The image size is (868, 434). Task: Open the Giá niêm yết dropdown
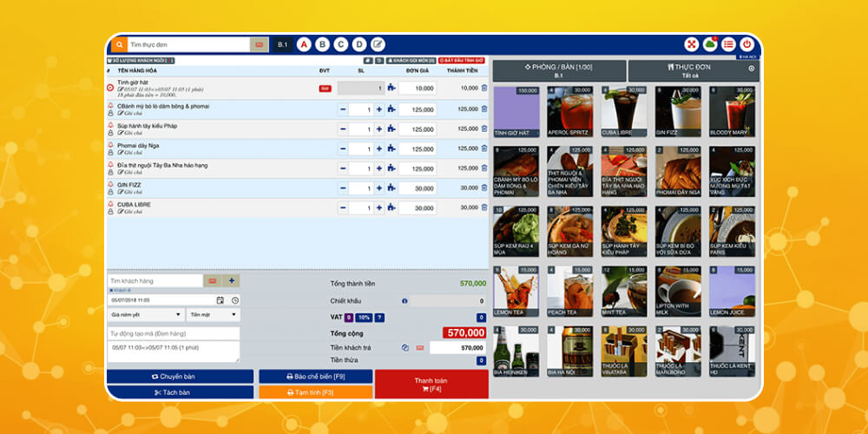(x=146, y=314)
